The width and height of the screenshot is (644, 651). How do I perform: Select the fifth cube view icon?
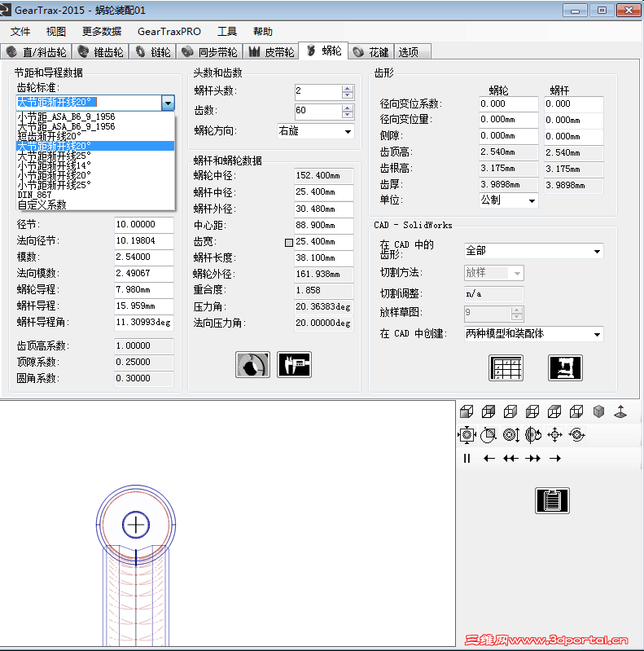pos(554,411)
